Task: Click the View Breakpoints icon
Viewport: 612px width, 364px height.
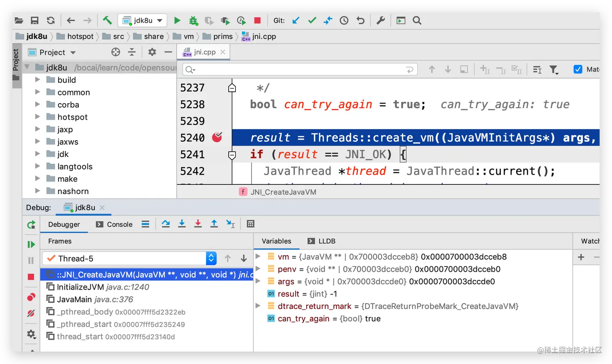Action: click(31, 297)
